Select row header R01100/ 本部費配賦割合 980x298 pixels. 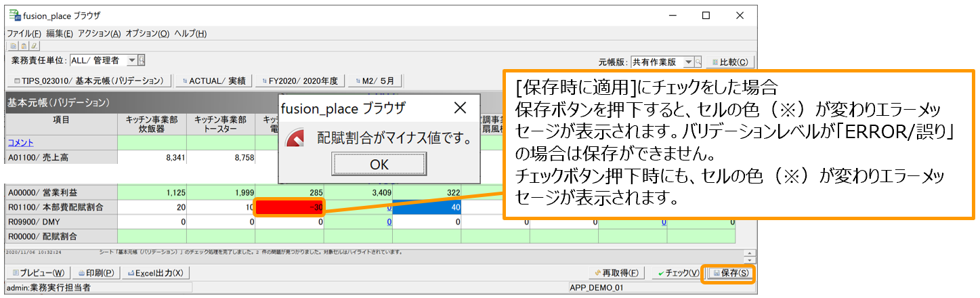61,208
